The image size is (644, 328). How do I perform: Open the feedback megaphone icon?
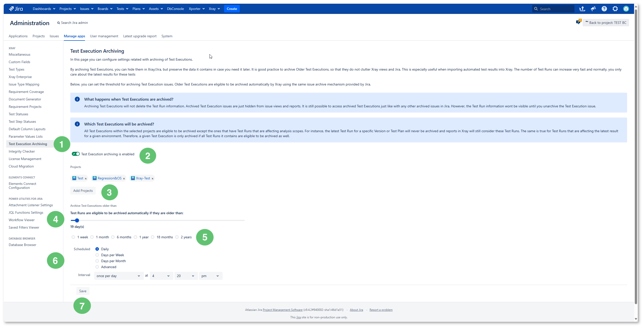(593, 9)
